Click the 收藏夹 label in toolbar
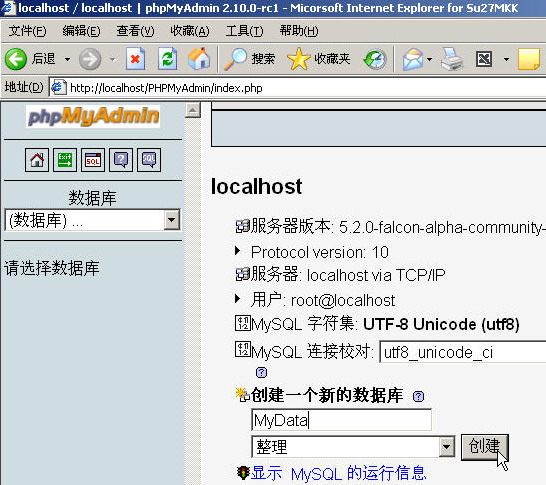The height and width of the screenshot is (485, 546). tap(332, 58)
